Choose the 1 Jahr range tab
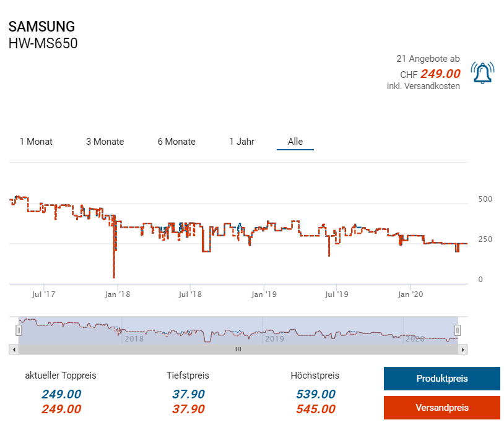The height and width of the screenshot is (425, 504). [x=241, y=142]
